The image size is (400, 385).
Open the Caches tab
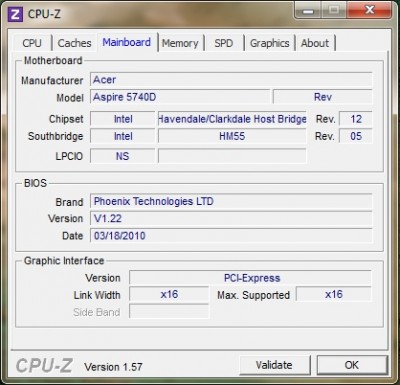(x=74, y=43)
